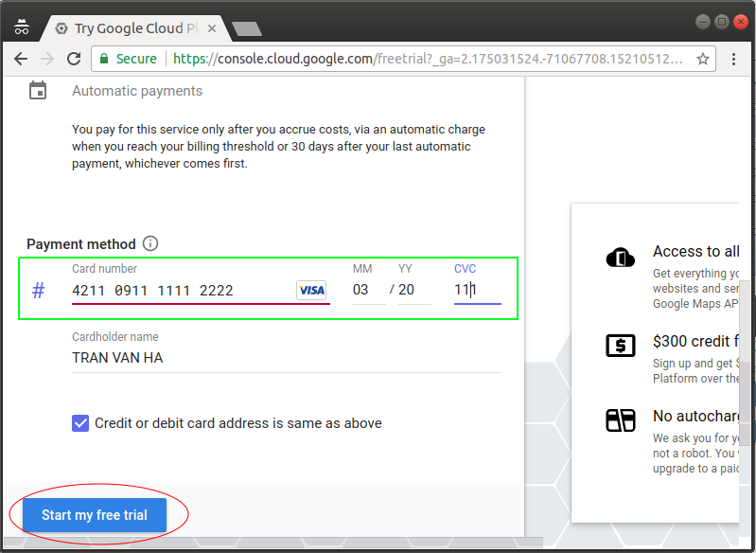Click the 'Payment method' label

click(81, 244)
